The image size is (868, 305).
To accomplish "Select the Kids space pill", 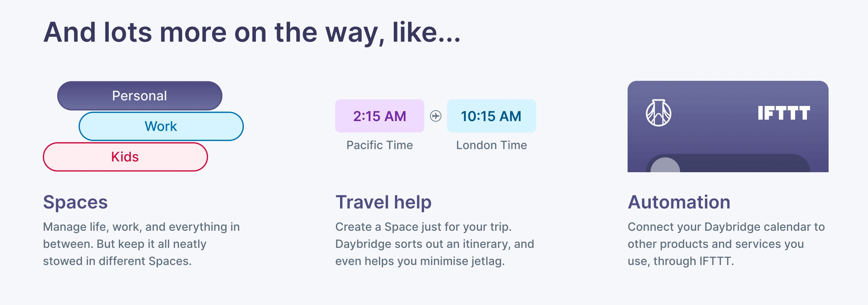I will (x=125, y=157).
